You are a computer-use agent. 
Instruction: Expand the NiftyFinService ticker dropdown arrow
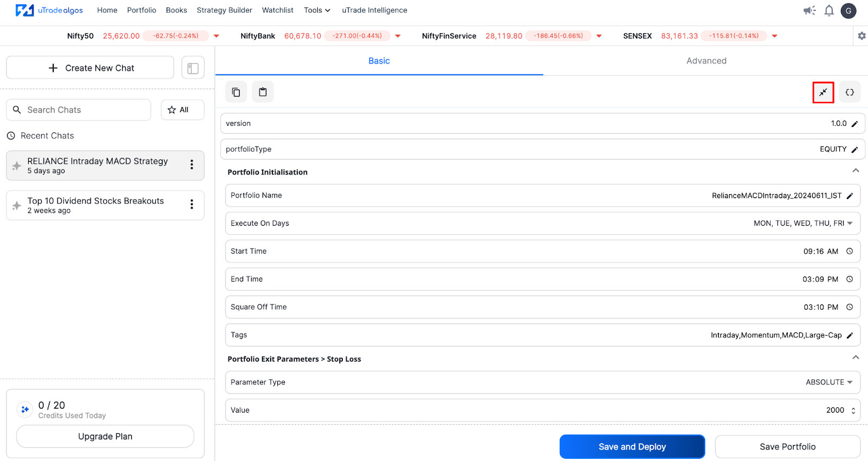tap(599, 36)
